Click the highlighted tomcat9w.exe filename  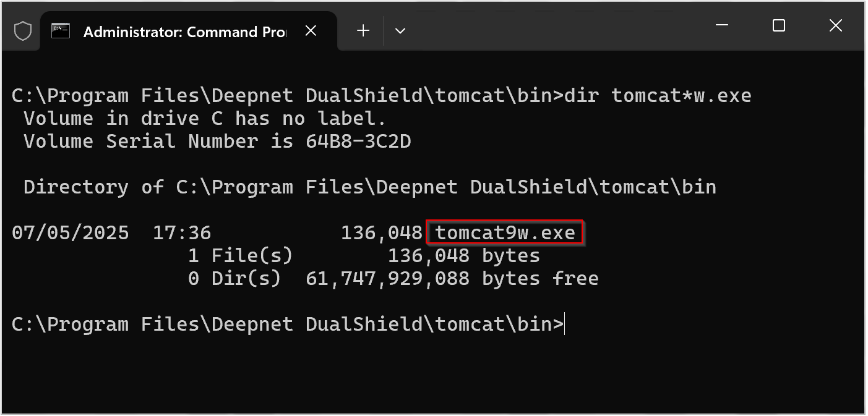(x=505, y=233)
